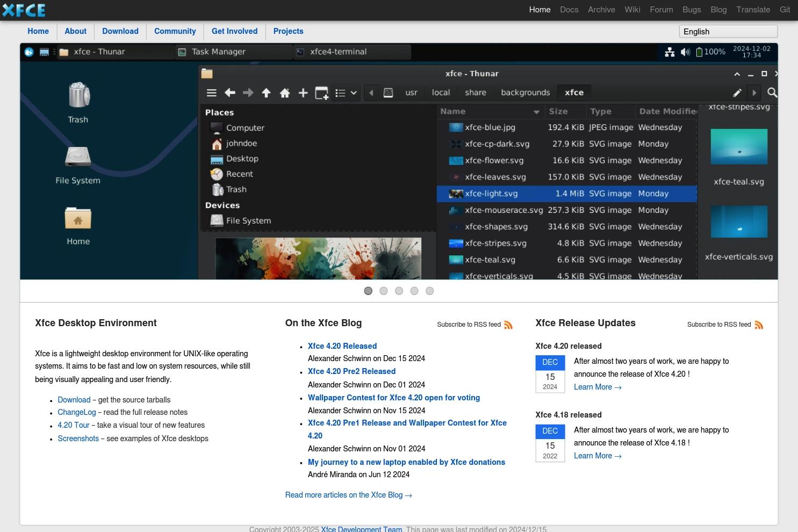Screen dimensions: 798x532
Task: Click the Name column sort arrow
Action: pos(536,112)
